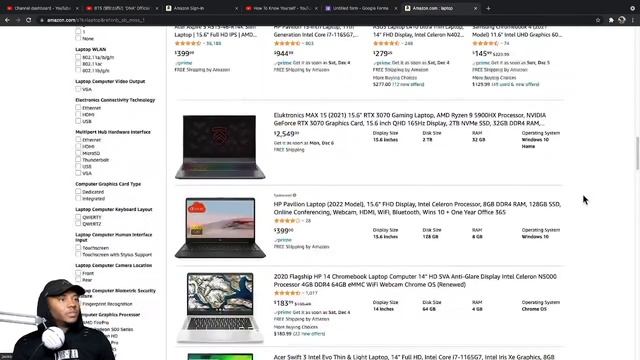Check the 802.11a/b/g/n WLAN filter
The width and height of the screenshot is (640, 360).
(78, 57)
